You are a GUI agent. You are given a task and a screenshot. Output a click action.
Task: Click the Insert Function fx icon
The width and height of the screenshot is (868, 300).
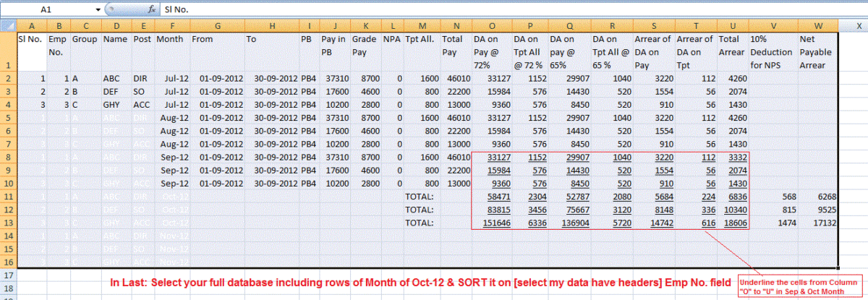tap(151, 10)
